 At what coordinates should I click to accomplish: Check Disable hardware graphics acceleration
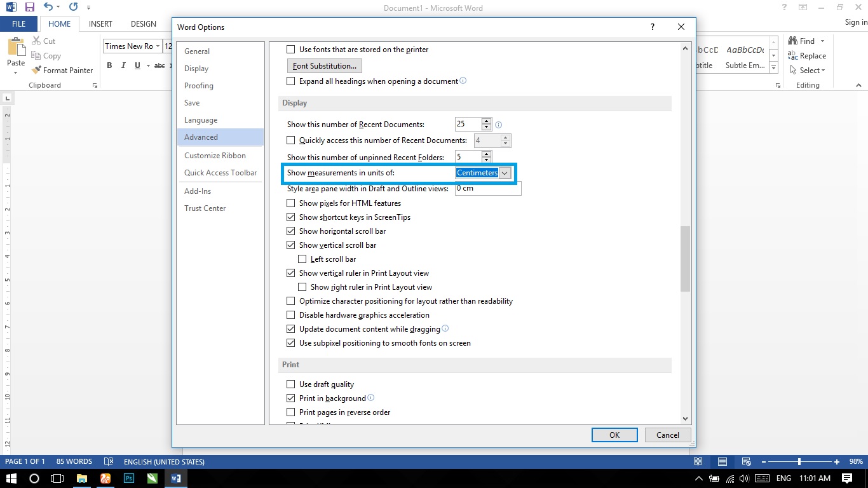pos(291,315)
